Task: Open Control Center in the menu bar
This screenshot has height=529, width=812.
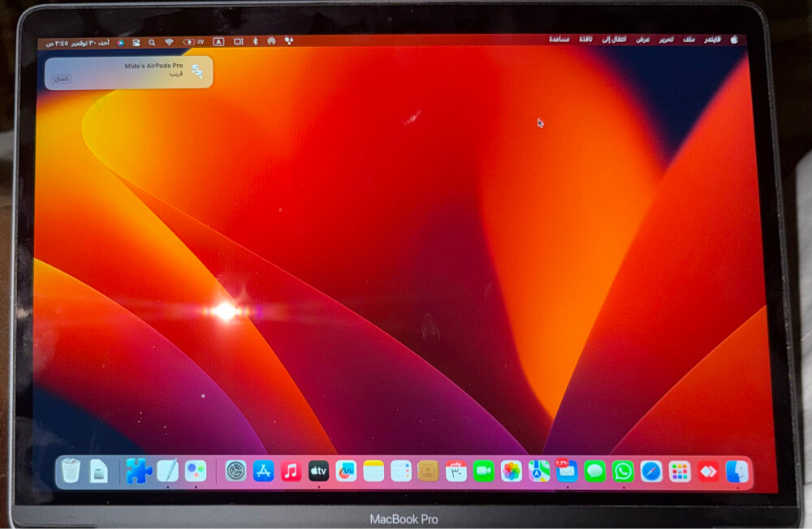Action: tap(136, 43)
